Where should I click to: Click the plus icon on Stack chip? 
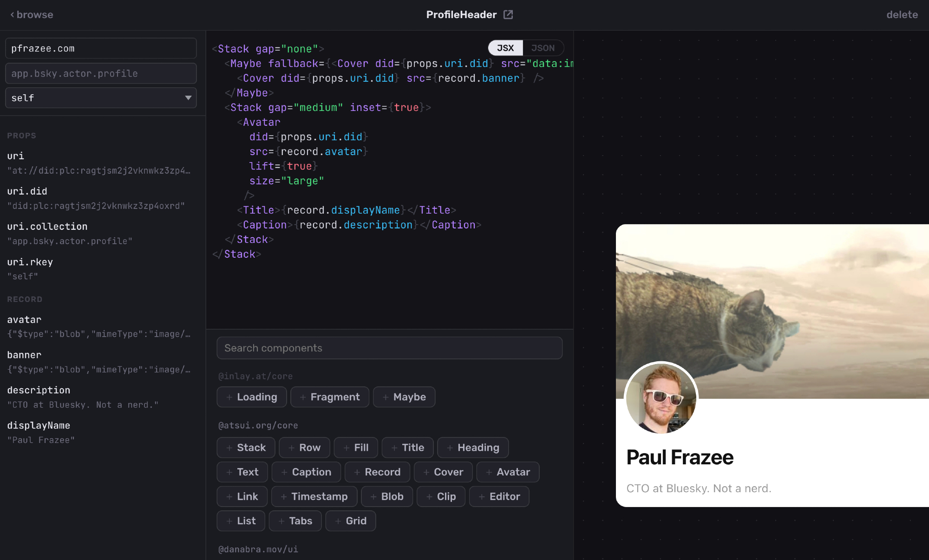[x=229, y=448]
